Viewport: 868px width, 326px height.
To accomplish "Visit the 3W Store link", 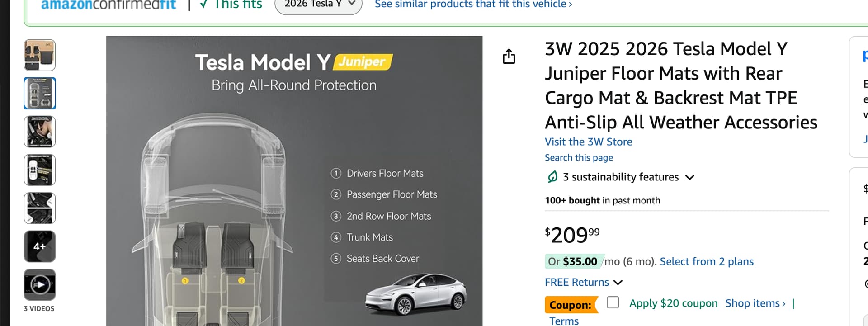I will [x=588, y=142].
